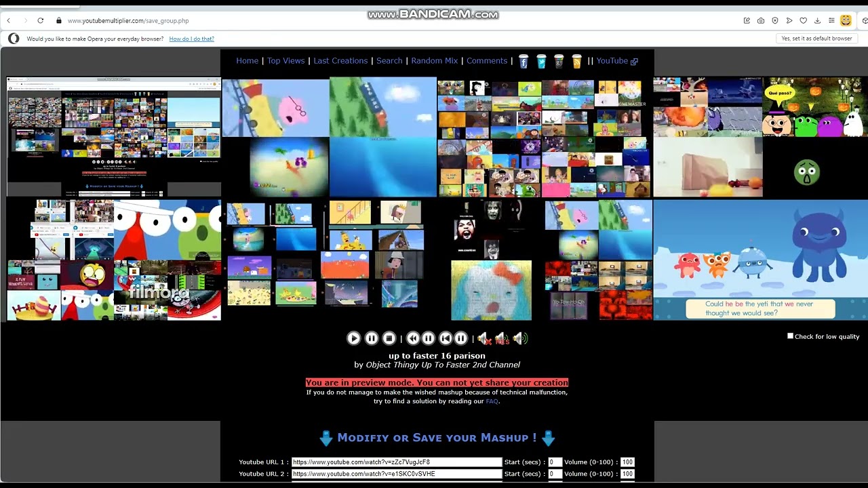Open the Twitter cup icon
The width and height of the screenshot is (868, 488).
tap(541, 61)
